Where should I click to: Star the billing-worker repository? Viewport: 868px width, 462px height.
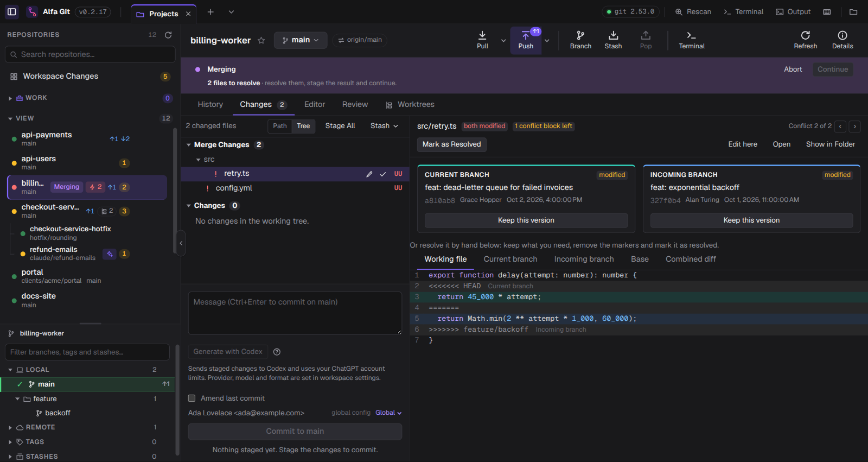pos(261,40)
